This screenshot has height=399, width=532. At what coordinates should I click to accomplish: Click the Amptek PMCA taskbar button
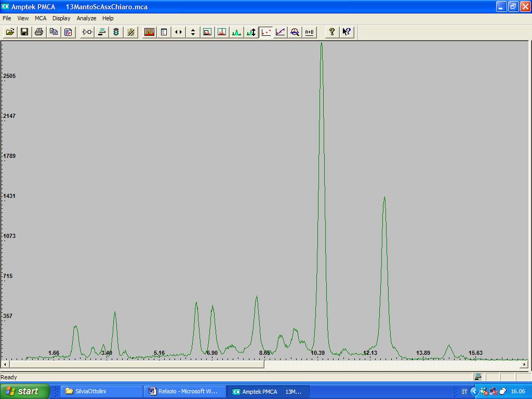(x=268, y=391)
